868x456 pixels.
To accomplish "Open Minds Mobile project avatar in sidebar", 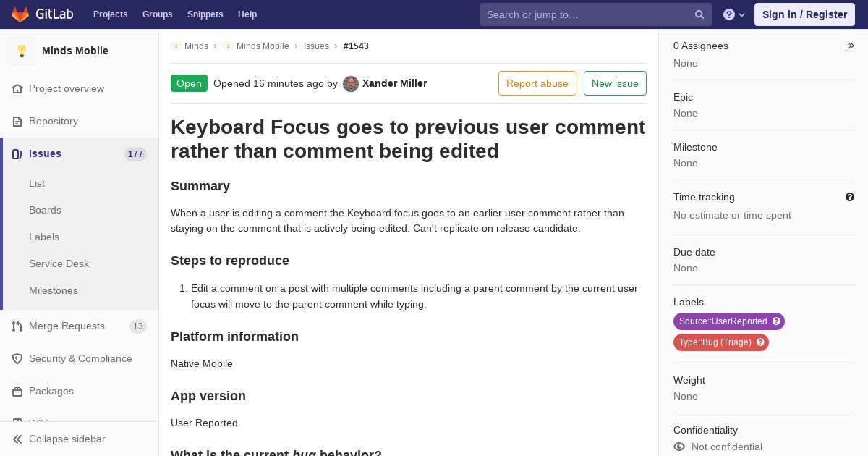I will [x=22, y=51].
